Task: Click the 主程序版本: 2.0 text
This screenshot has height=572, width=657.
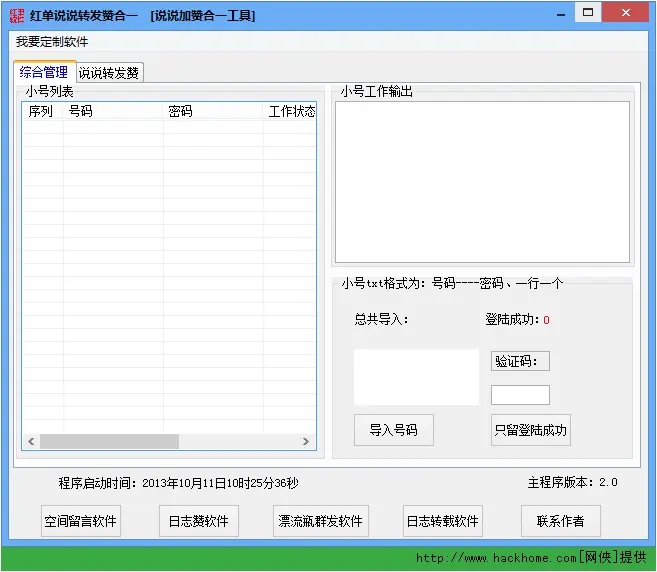Action: coord(573,482)
